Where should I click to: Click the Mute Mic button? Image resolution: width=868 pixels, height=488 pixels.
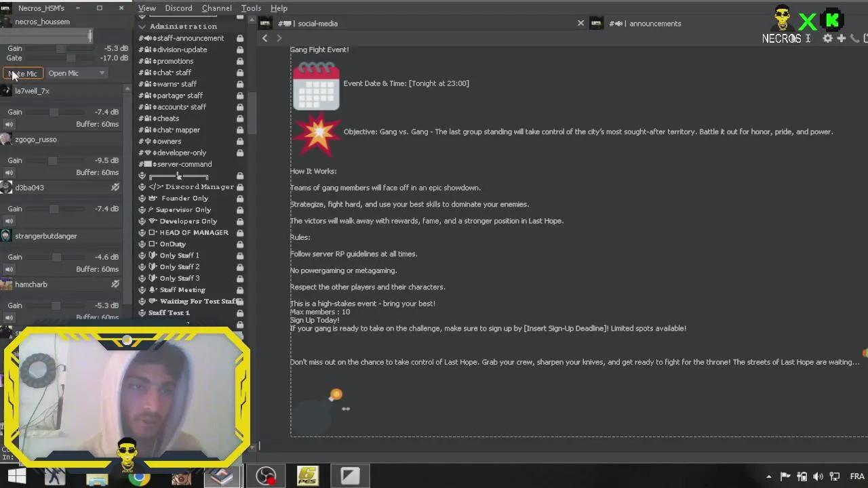point(23,73)
